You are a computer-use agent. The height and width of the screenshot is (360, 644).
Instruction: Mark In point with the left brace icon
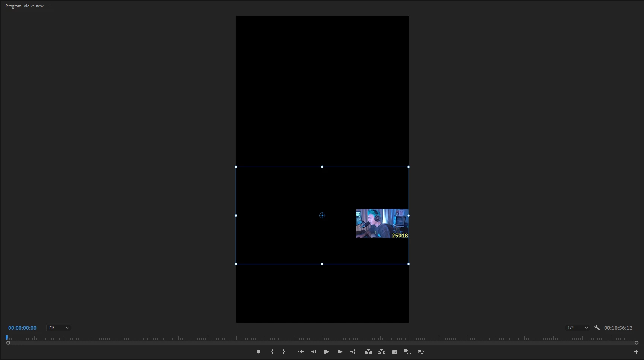(272, 352)
